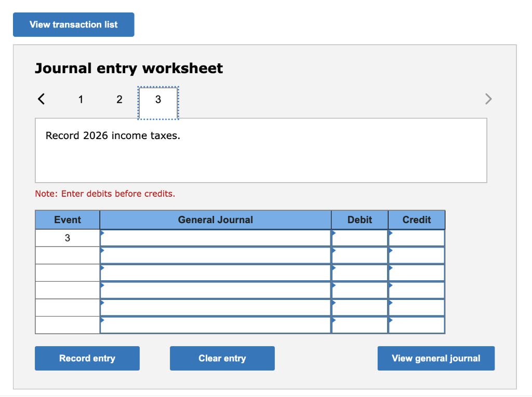Select the first Debit input field
Image resolution: width=532 pixels, height=397 pixels.
click(x=361, y=238)
